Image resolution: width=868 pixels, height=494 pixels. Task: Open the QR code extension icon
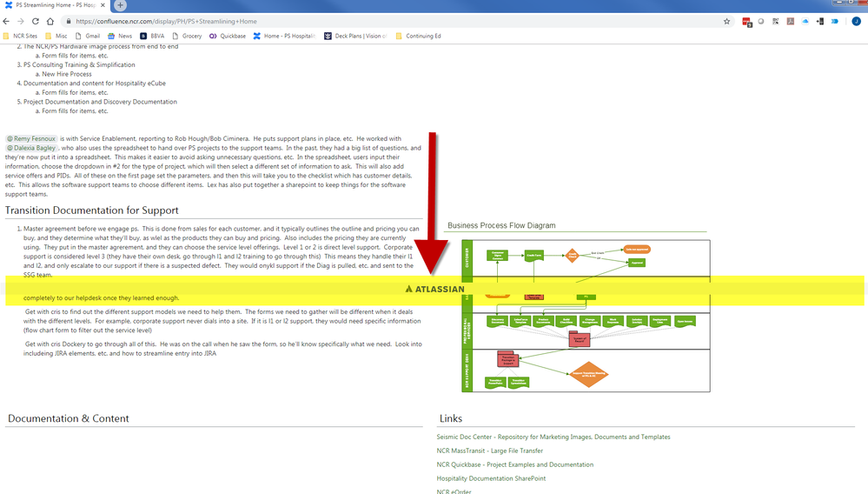pos(776,21)
